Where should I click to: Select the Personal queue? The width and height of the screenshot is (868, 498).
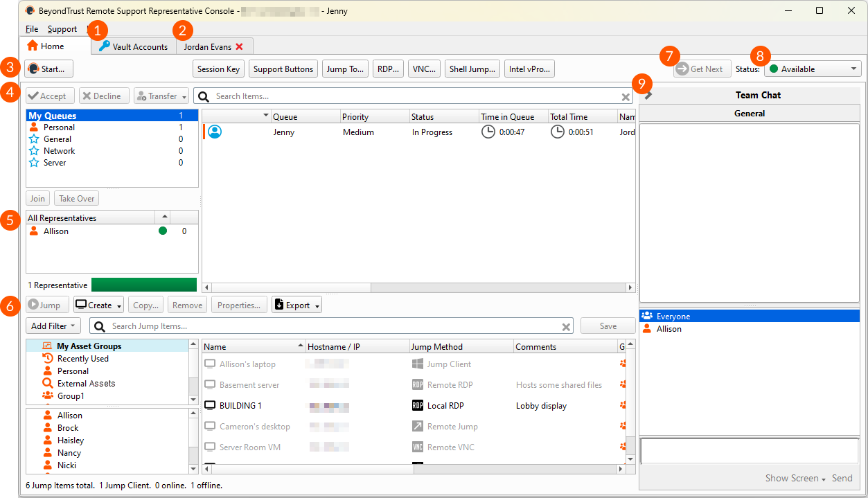pos(112,127)
